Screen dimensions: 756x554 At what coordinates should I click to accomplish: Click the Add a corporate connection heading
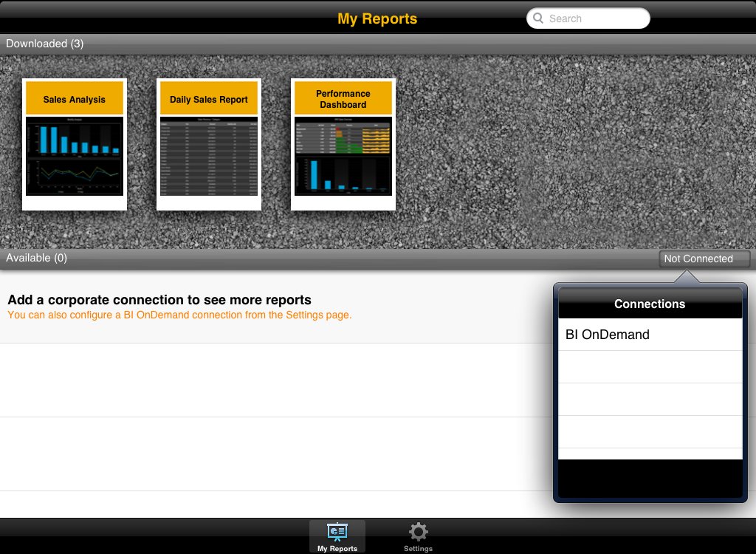pos(159,300)
